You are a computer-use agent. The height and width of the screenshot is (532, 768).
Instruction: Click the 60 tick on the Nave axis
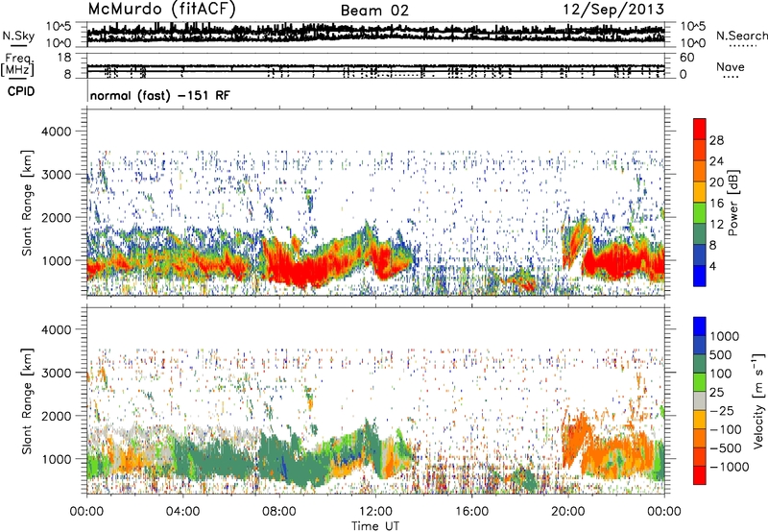pyautogui.click(x=686, y=58)
